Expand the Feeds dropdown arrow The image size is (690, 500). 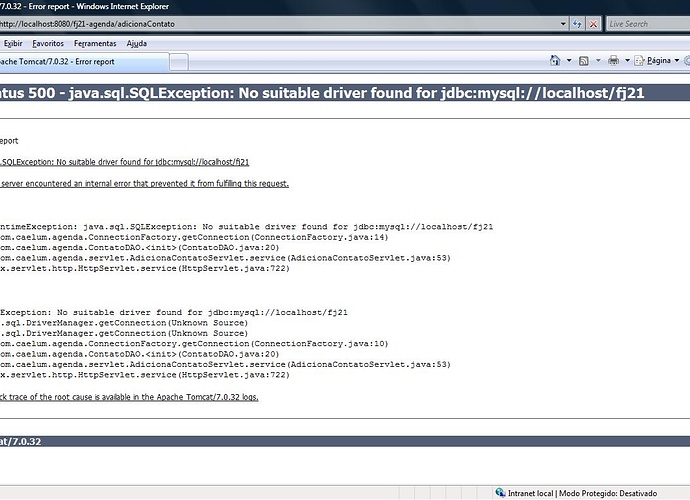(598, 61)
